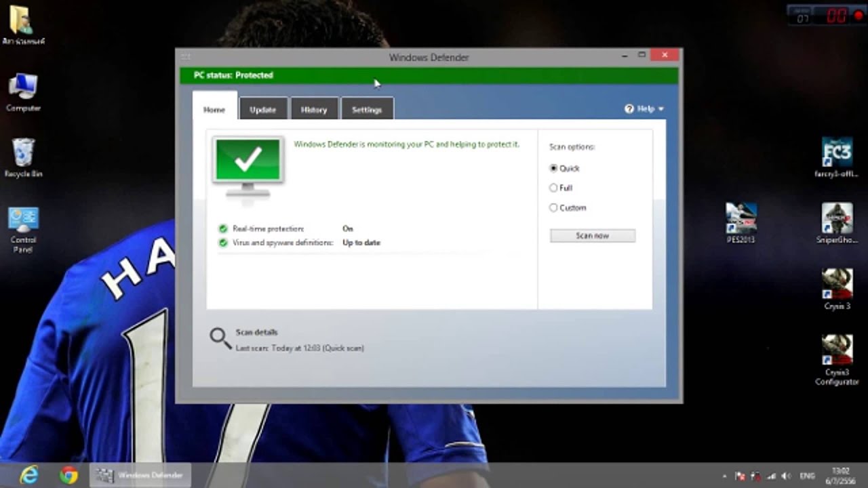Click the Real-time protection 'On' value
This screenshot has height=488, width=868.
(348, 229)
